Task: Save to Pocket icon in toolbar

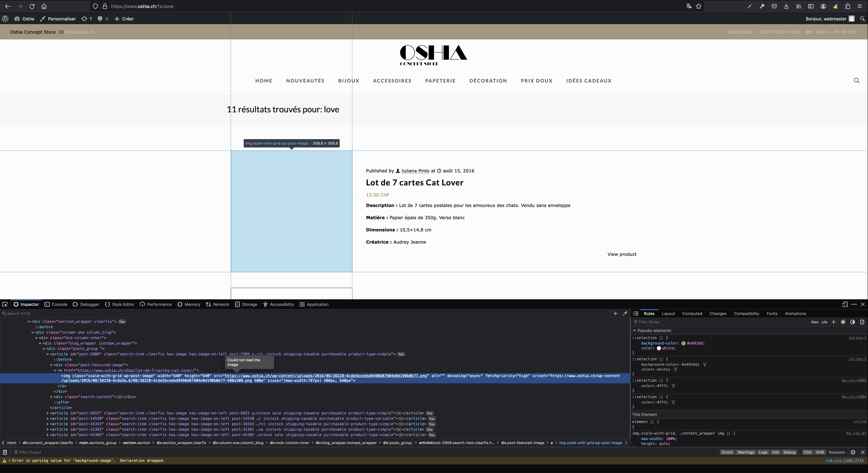Action: 774,6
